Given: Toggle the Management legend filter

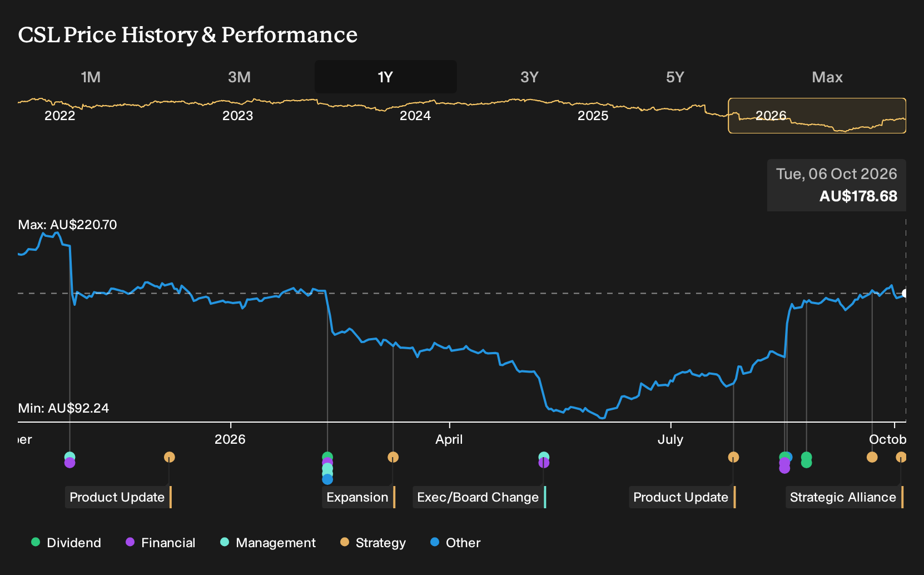Looking at the screenshot, I should pos(268,543).
